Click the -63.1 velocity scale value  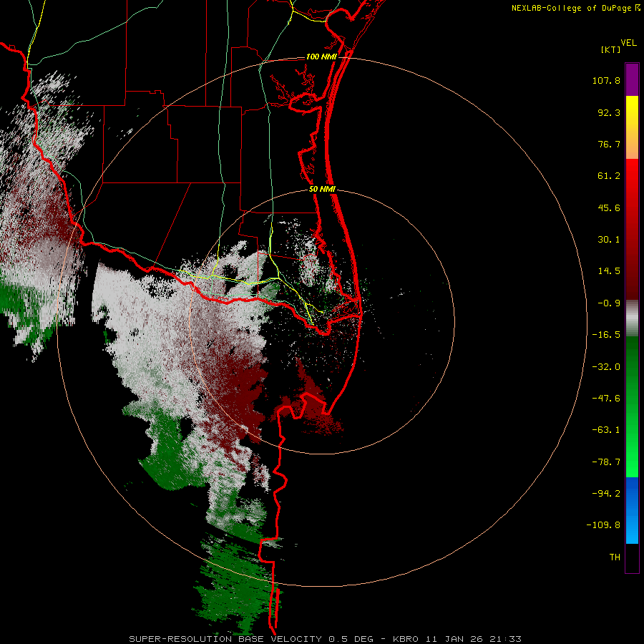point(606,430)
